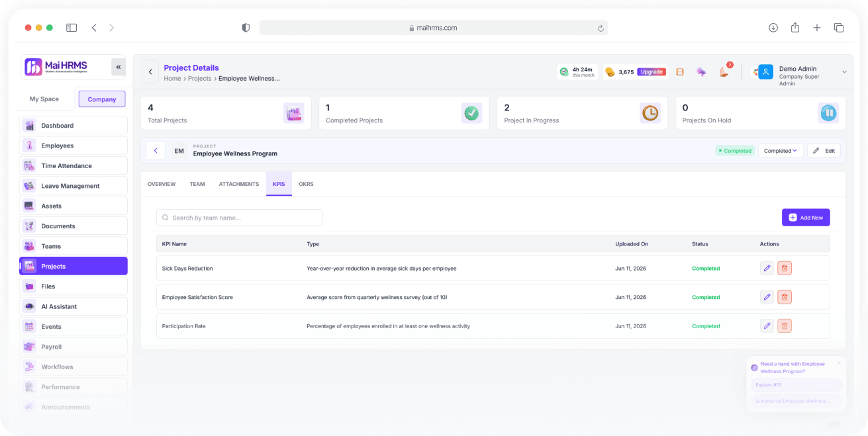Switch to the Company tab
868x436 pixels.
point(102,99)
